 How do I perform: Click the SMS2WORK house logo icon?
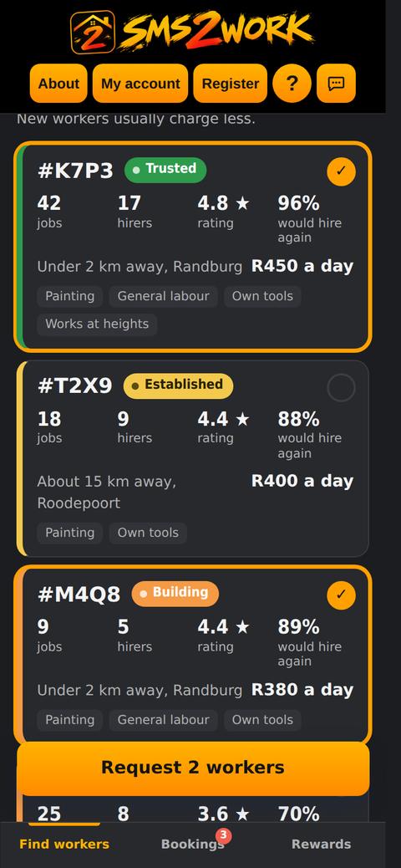pyautogui.click(x=93, y=32)
